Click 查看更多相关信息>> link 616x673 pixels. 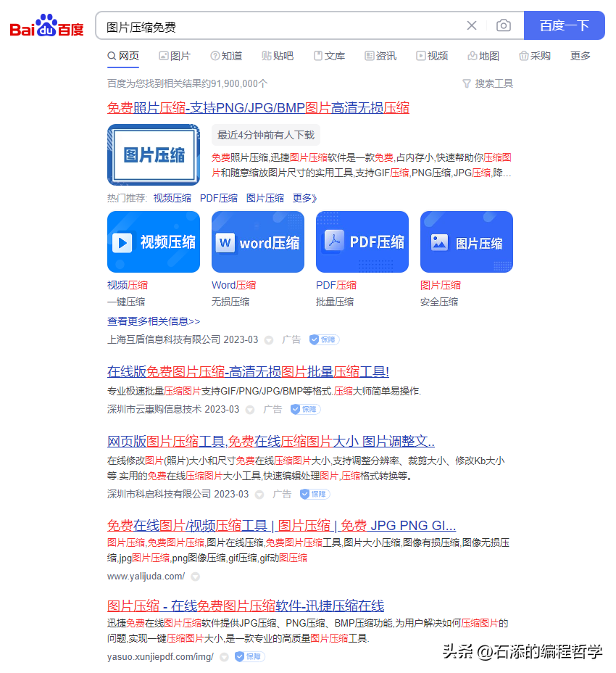click(x=154, y=321)
